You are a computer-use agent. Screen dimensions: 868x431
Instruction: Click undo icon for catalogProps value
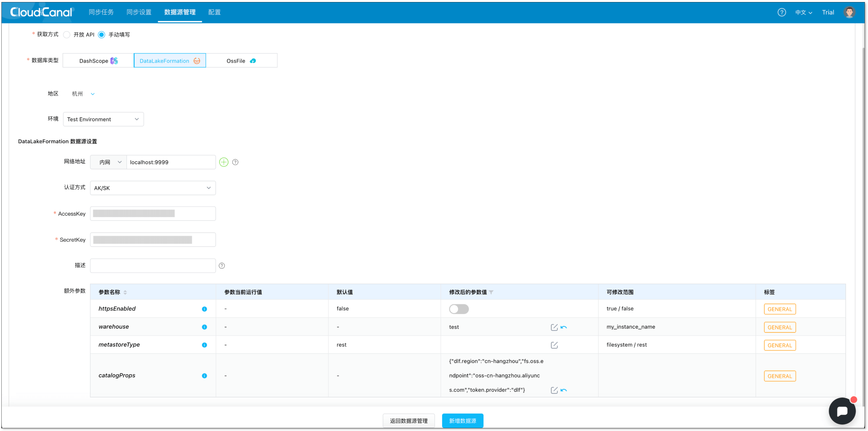[564, 390]
